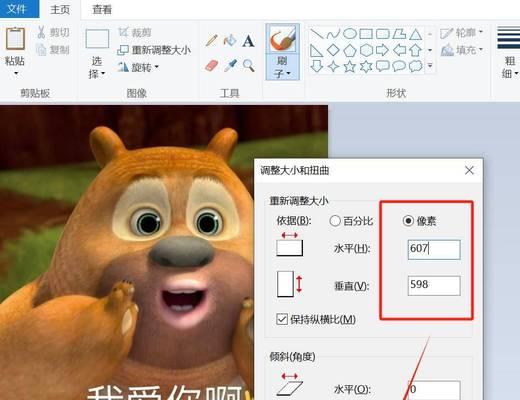The width and height of the screenshot is (520, 400).
Task: Expand the shapes gallery more arrow
Action: point(430,66)
